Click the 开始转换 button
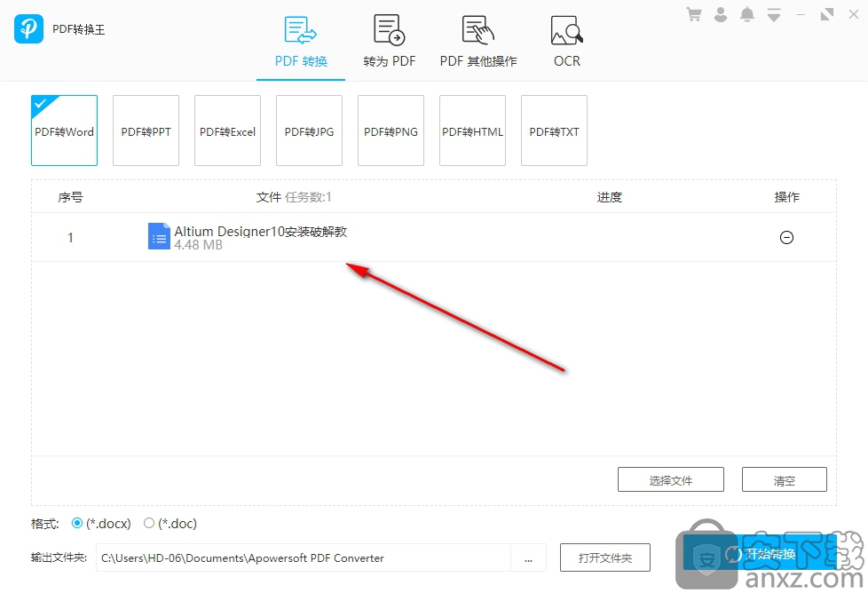This screenshot has height=593, width=868. 760,552
